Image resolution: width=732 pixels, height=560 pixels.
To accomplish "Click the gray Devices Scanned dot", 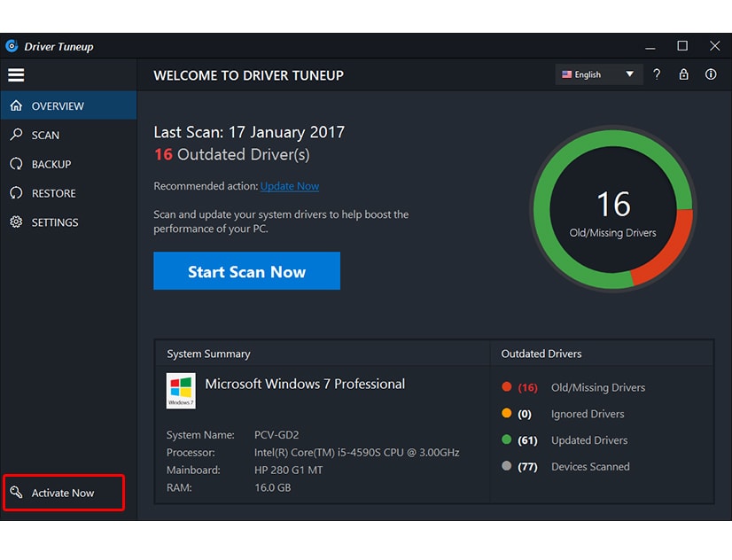I will (x=507, y=466).
